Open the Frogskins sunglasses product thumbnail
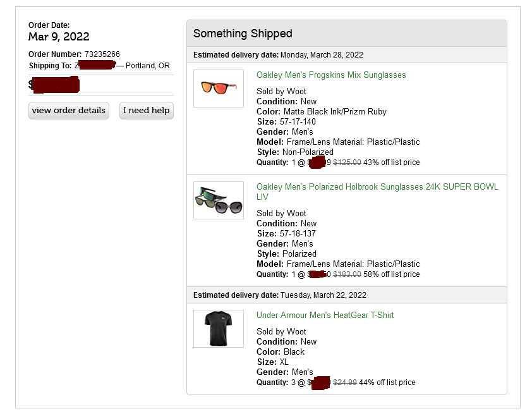 coord(219,88)
